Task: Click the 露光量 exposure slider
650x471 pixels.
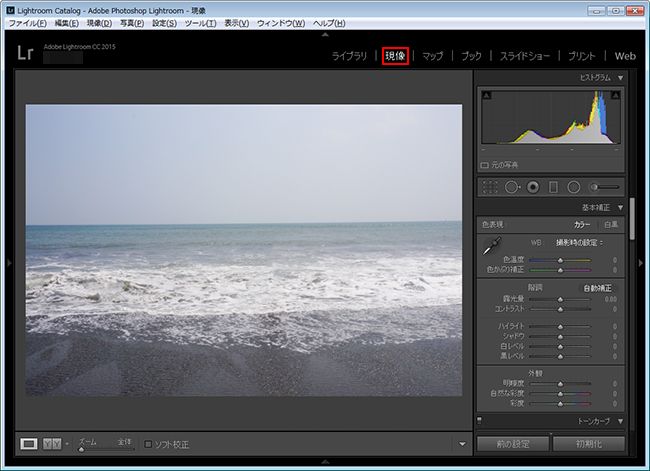Action: click(560, 299)
